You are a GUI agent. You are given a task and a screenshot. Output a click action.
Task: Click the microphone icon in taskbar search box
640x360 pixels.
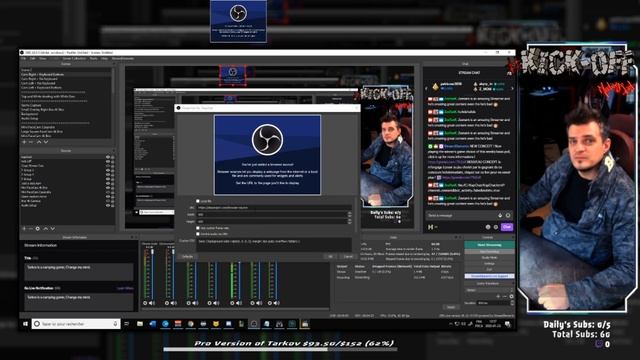coord(115,324)
